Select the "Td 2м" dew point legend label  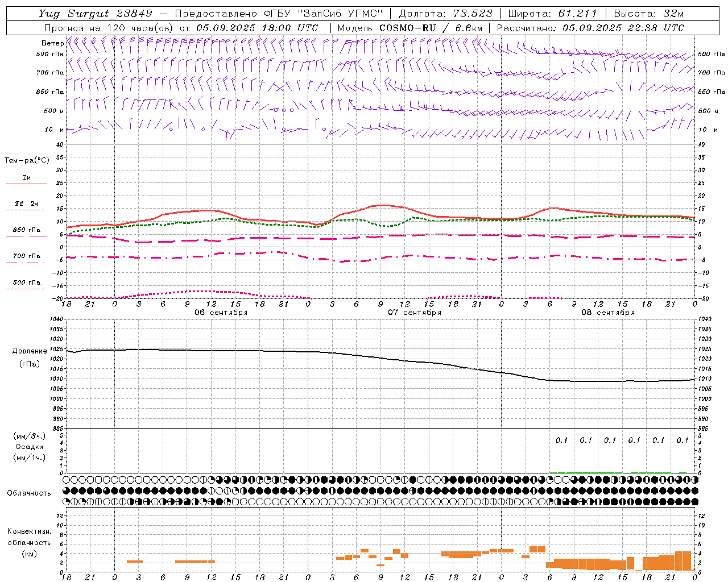coord(26,203)
